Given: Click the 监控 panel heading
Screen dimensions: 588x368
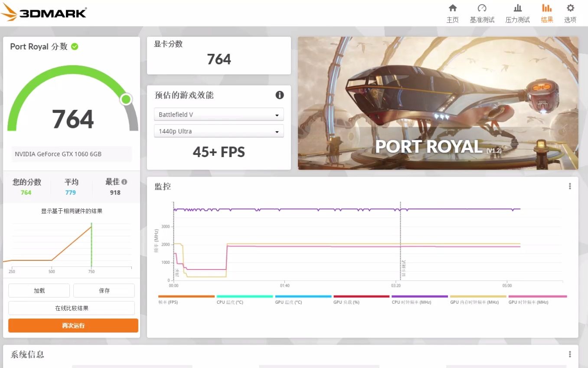Looking at the screenshot, I should pos(163,187).
